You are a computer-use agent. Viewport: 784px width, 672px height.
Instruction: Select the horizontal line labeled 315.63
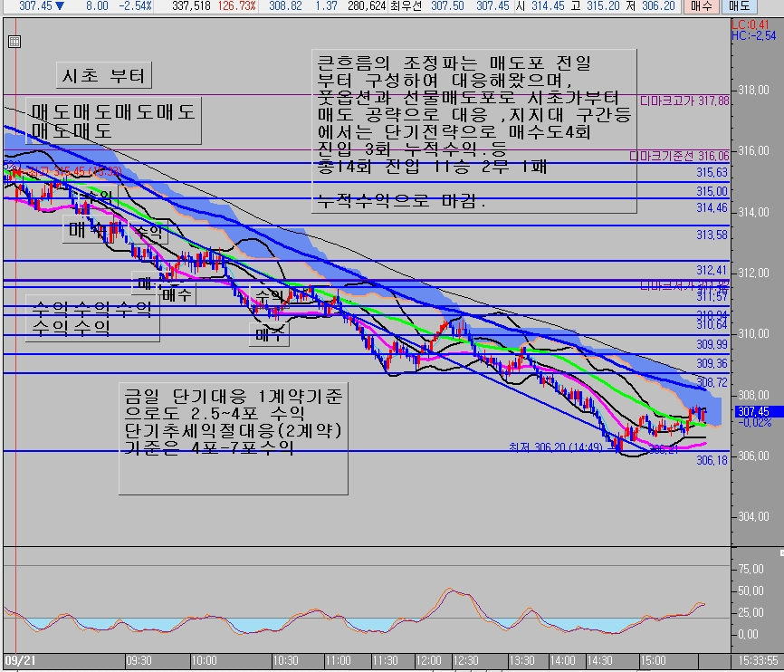[x=362, y=163]
